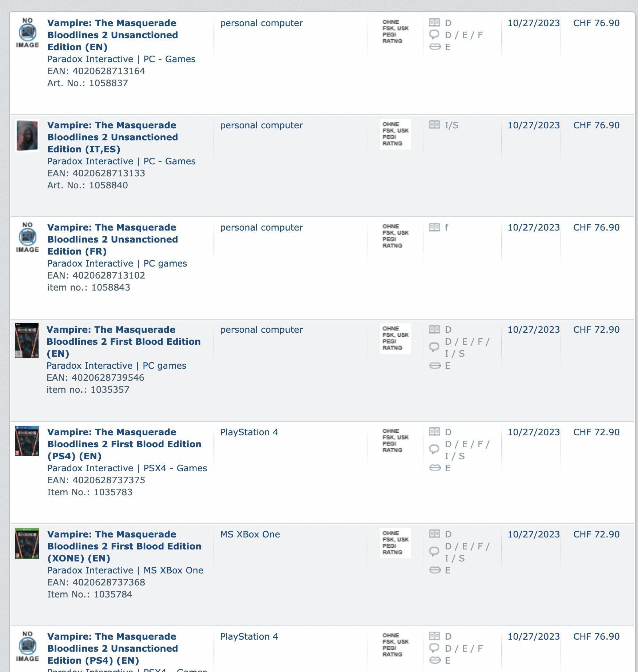The height and width of the screenshot is (672, 638).
Task: Click subtitle speech bubble icon for PC First Blood
Action: pyautogui.click(x=434, y=347)
